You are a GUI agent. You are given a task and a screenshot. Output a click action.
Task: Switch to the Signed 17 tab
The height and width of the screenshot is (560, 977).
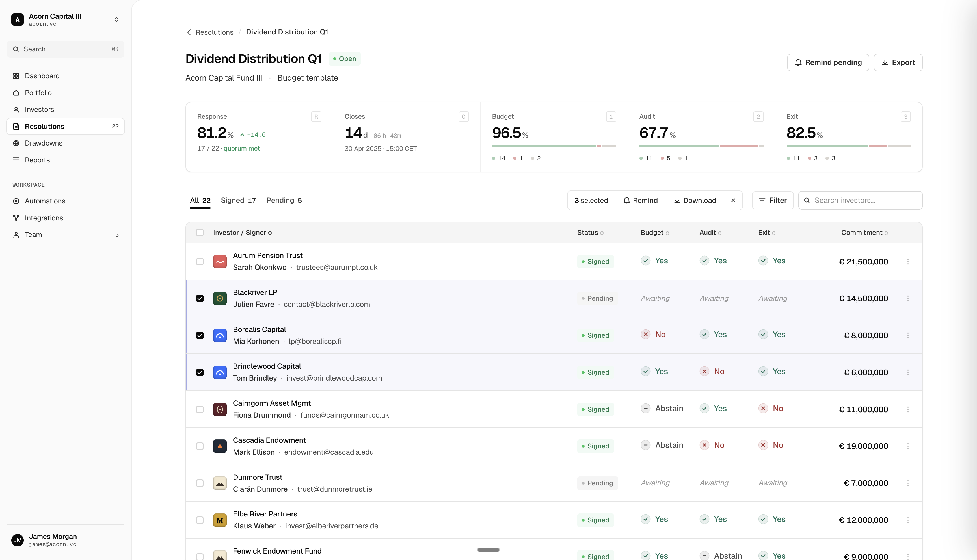click(238, 200)
